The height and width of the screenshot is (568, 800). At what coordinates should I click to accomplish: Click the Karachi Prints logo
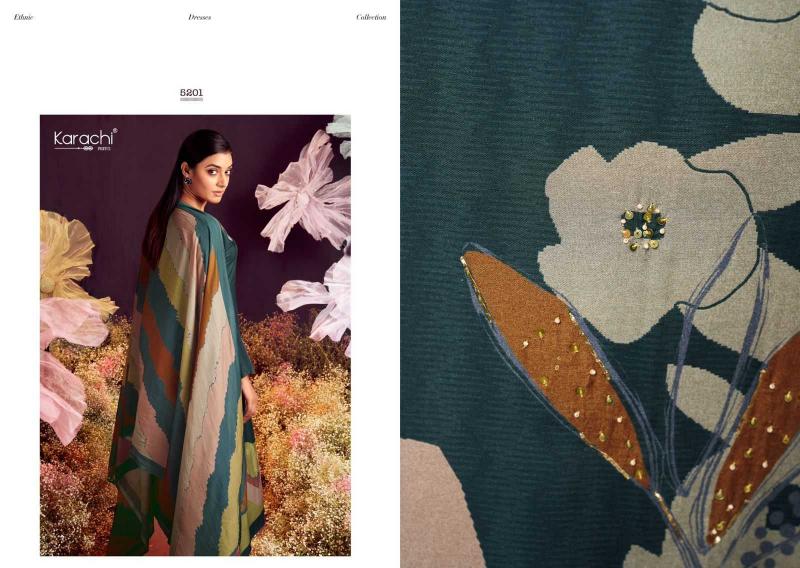coord(85,140)
